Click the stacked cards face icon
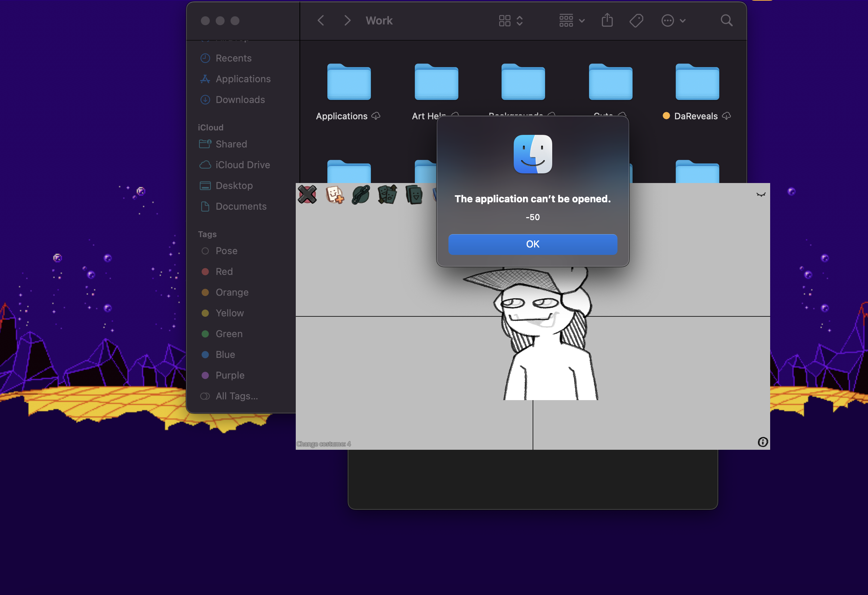This screenshot has width=868, height=595. (414, 195)
